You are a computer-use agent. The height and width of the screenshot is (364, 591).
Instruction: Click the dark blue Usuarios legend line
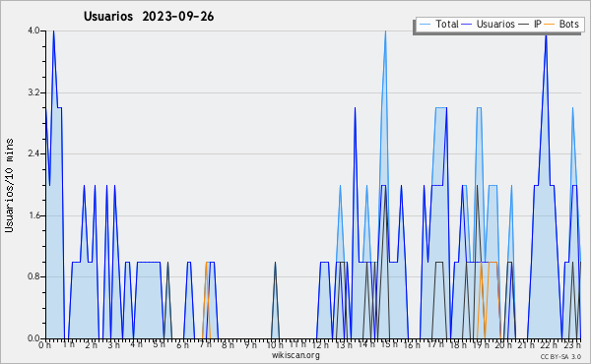(x=467, y=25)
